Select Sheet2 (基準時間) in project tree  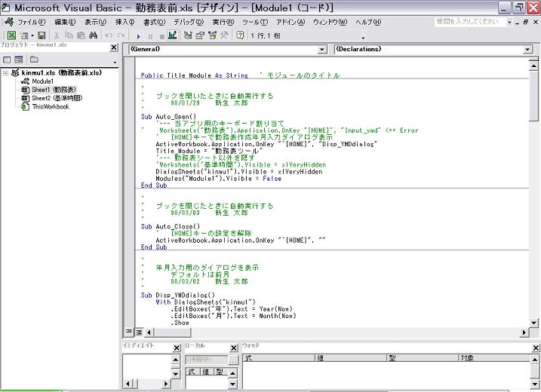click(57, 98)
